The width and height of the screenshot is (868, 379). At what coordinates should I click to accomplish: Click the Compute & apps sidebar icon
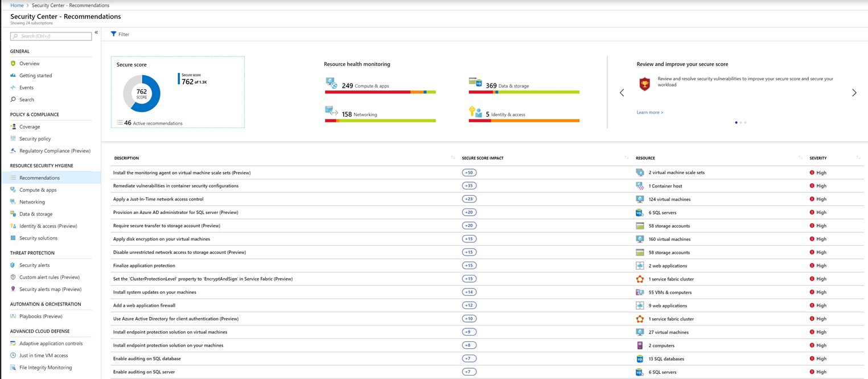(x=13, y=189)
